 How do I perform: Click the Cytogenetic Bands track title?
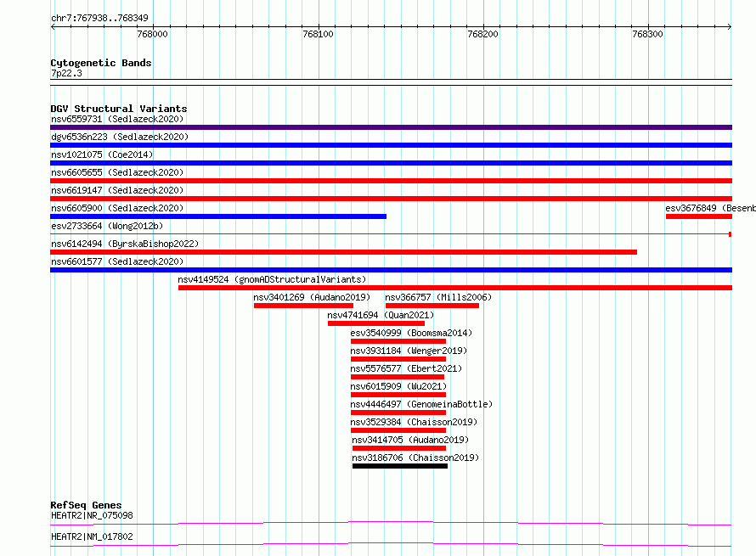point(101,63)
